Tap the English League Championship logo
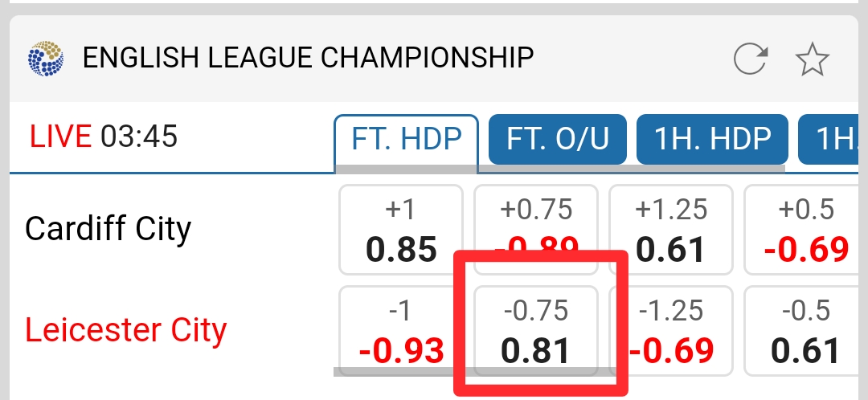Image resolution: width=868 pixels, height=400 pixels. pyautogui.click(x=44, y=59)
